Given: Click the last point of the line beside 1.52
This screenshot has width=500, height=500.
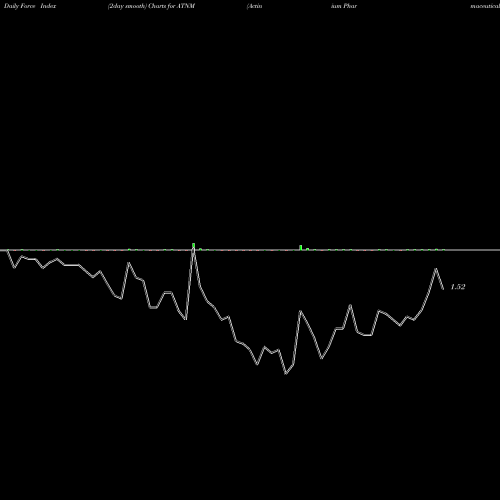Looking at the screenshot, I should click(x=443, y=289).
